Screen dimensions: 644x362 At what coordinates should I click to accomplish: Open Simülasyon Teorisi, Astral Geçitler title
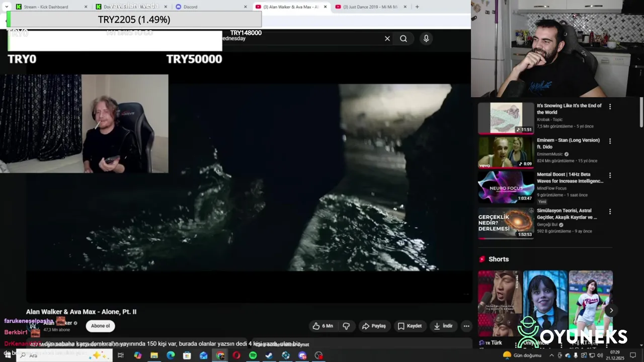(x=567, y=214)
